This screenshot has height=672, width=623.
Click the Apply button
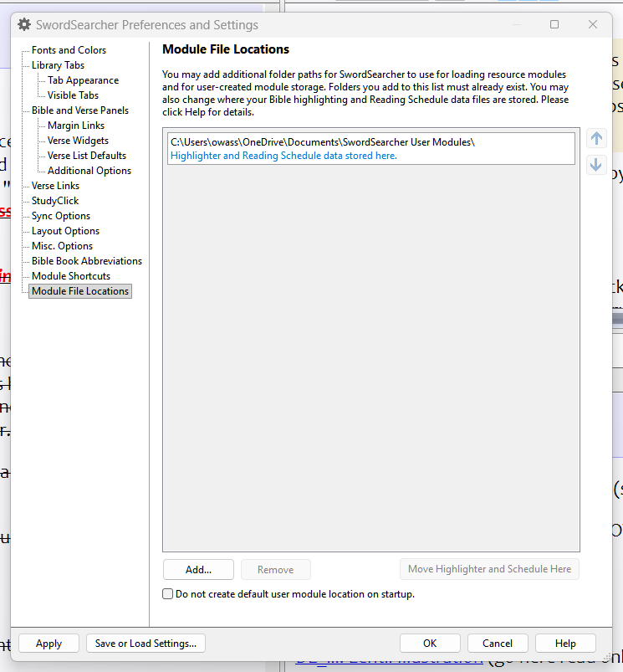click(x=49, y=644)
